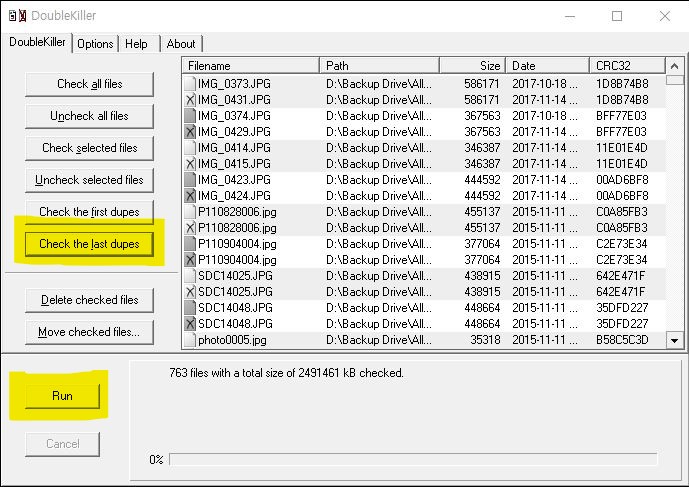Toggle checkbox for IMG_0374.JPG
The width and height of the screenshot is (689, 487).
coord(190,116)
